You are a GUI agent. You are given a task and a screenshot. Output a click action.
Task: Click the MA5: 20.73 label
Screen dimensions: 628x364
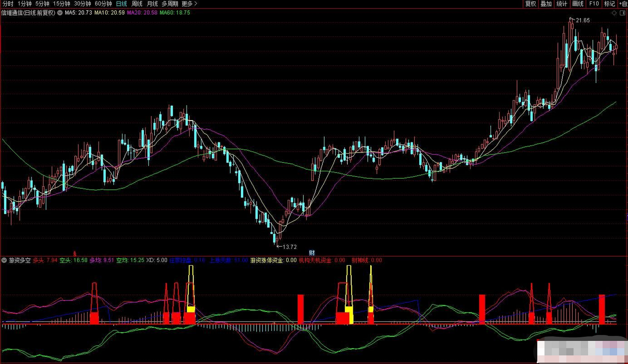(x=78, y=13)
